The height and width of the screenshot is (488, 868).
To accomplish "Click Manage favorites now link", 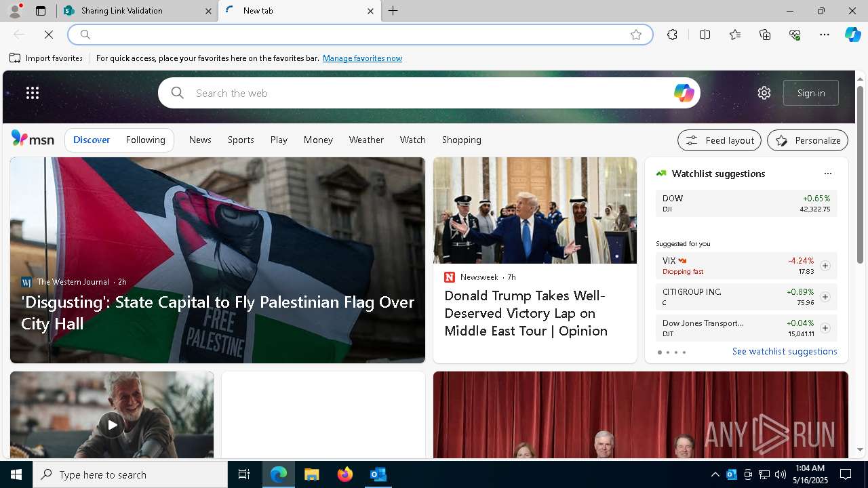I will 362,58.
